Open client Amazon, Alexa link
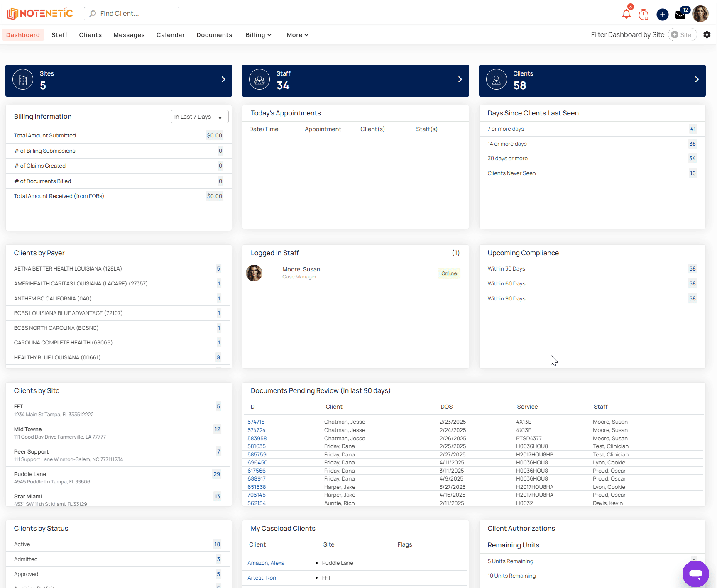Screen dimensions: 717x588 pyautogui.click(x=266, y=563)
